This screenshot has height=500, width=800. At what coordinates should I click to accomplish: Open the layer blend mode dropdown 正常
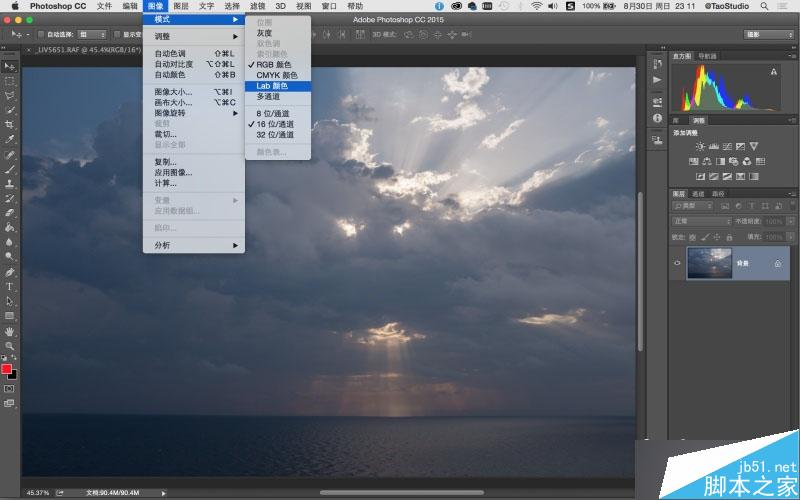(x=702, y=221)
